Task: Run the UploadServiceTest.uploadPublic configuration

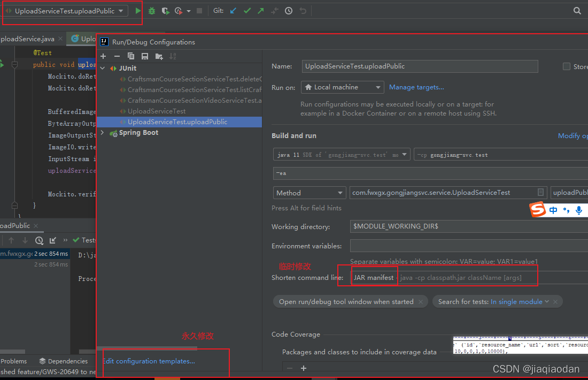Action: [138, 10]
